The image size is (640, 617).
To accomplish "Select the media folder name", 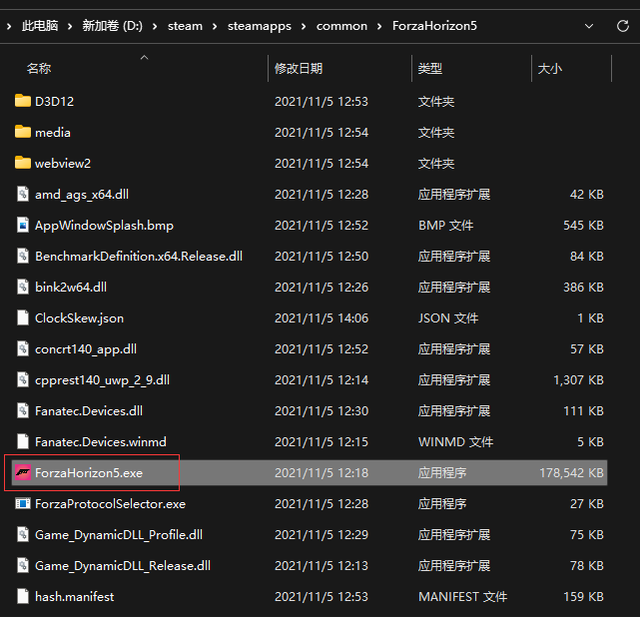I will [53, 132].
